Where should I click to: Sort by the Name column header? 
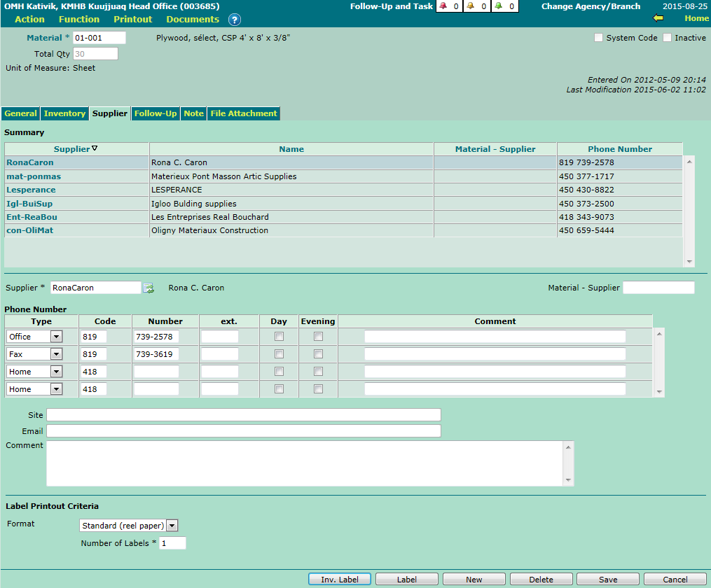coord(291,149)
